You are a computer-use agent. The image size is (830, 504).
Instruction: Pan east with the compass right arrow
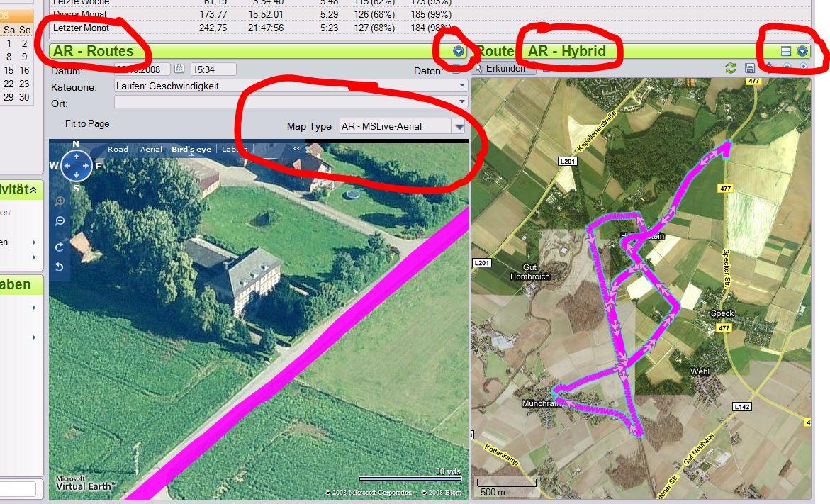tap(86, 166)
